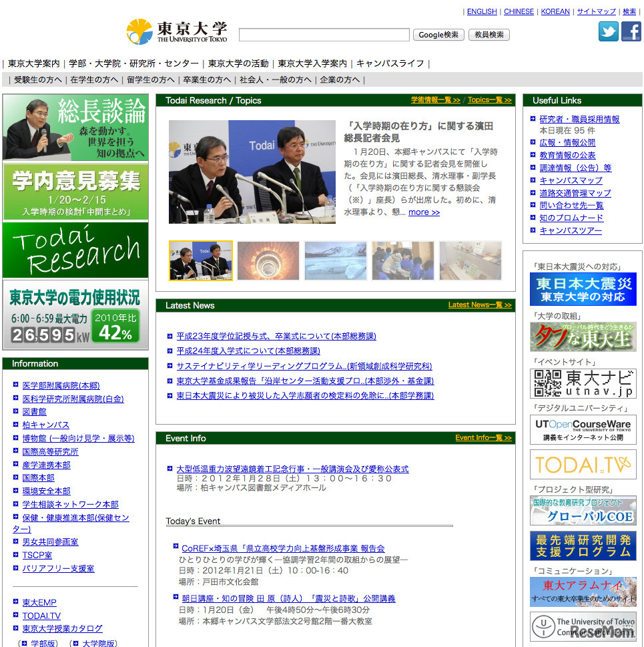644x647 pixels.
Task: Open 広報・情報公開 link
Action: 567,143
